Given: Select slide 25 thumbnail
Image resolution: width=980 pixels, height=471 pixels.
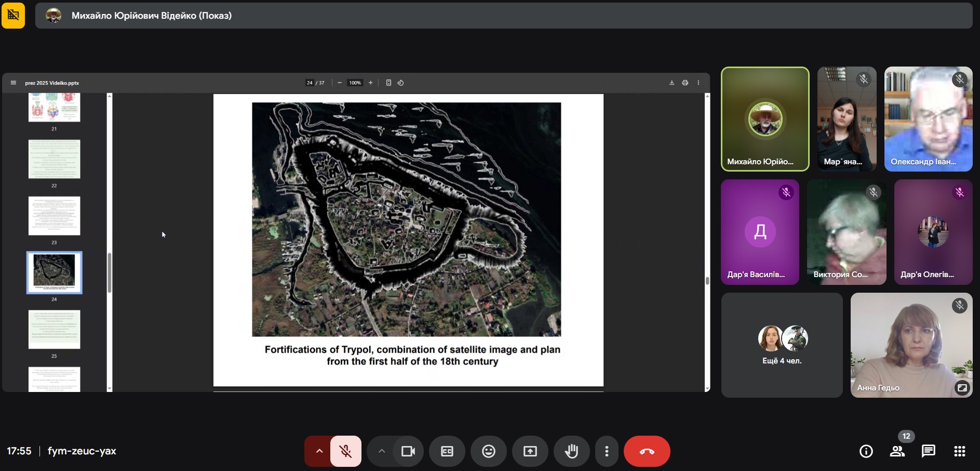Looking at the screenshot, I should [x=54, y=330].
